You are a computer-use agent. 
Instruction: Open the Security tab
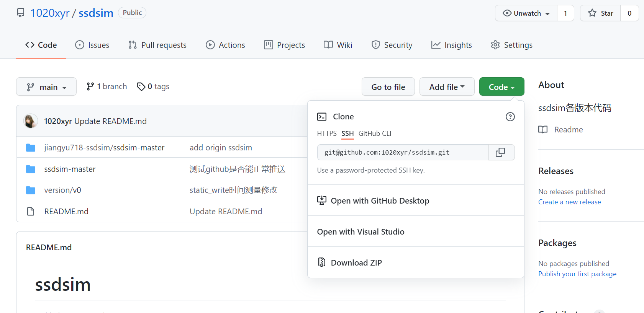click(392, 45)
